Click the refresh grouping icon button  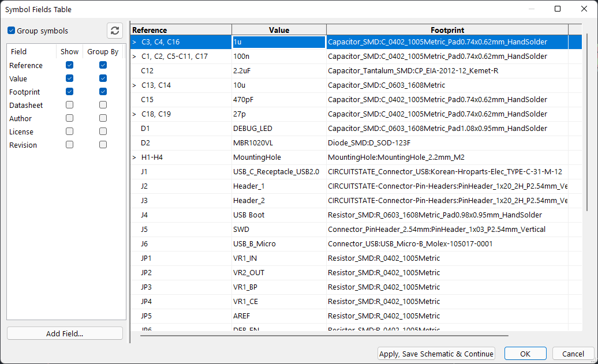[x=115, y=31]
